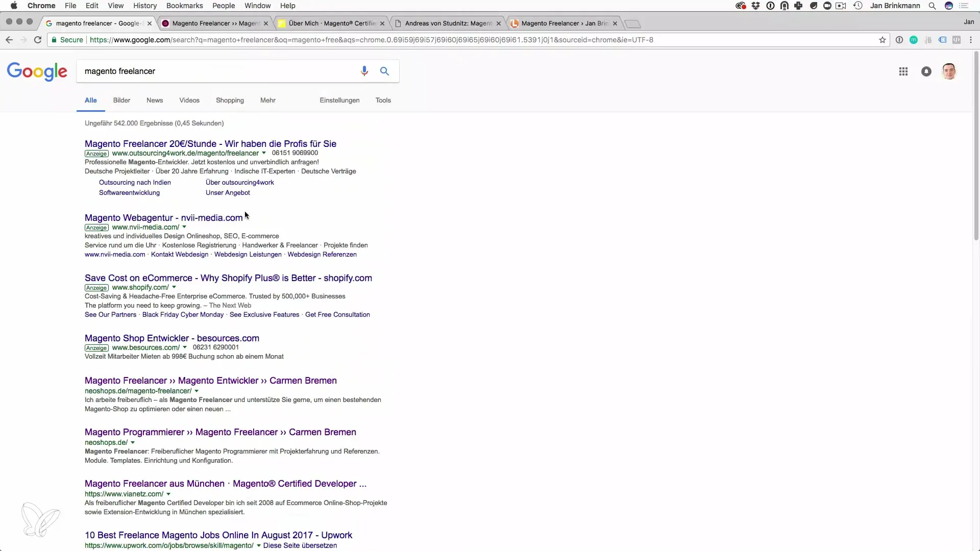Close the Über Mich tab
This screenshot has height=551, width=980.
(382, 23)
